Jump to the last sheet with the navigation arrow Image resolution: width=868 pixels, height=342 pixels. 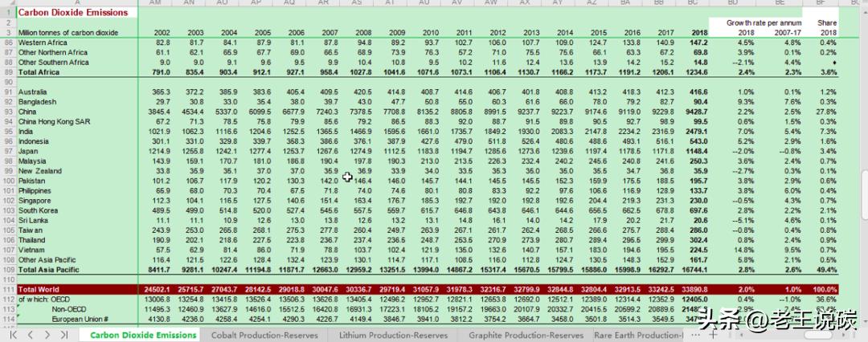[63, 335]
